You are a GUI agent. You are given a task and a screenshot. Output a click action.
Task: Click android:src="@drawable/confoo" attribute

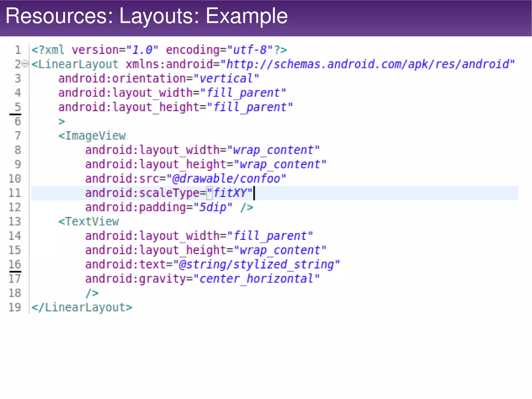[x=186, y=179]
